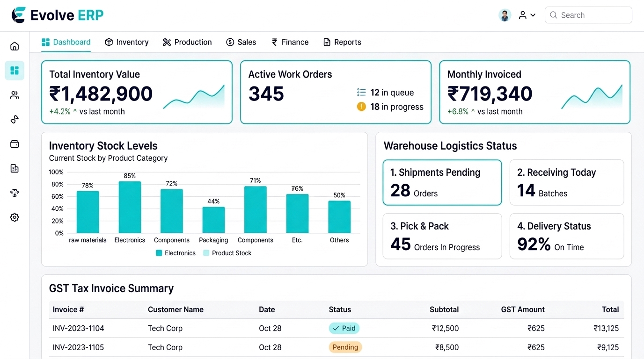
Task: Open the Pick & Pack tile
Action: (442, 236)
